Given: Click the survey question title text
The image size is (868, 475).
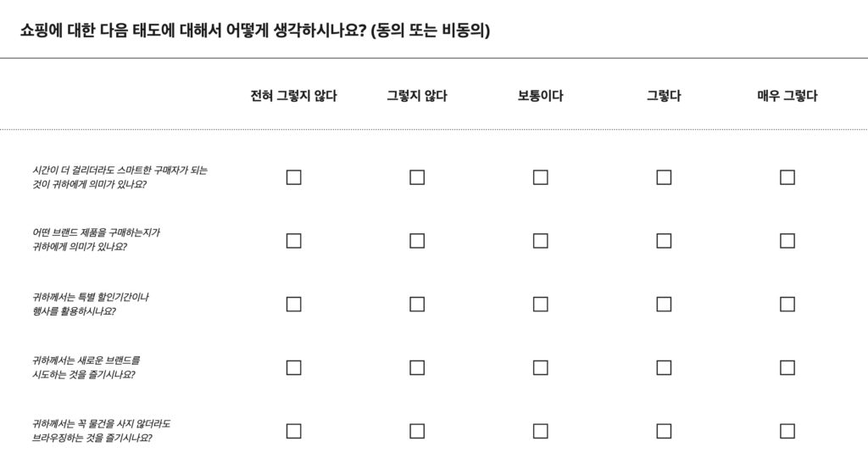Looking at the screenshot, I should (255, 31).
